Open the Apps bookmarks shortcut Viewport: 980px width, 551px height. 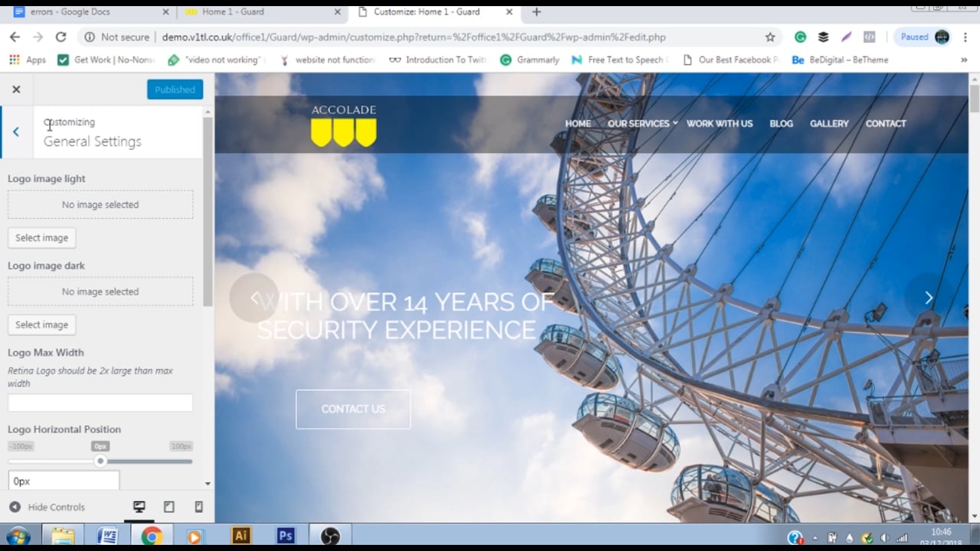click(x=28, y=60)
